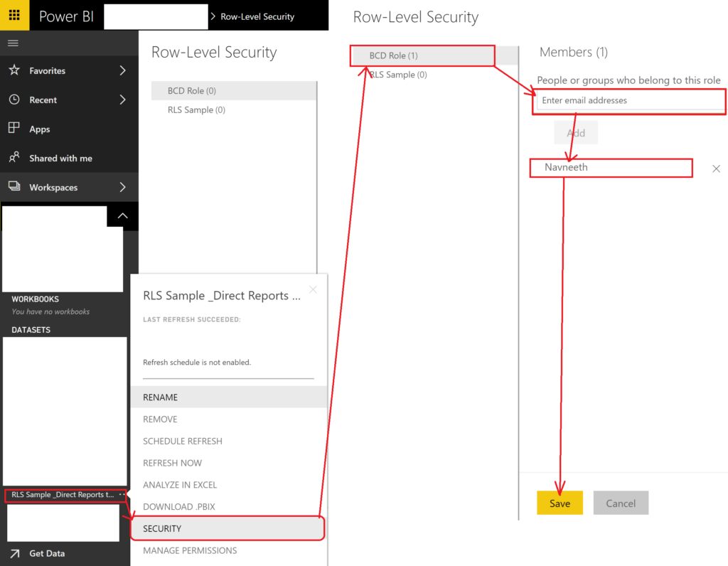Screen dimensions: 728x566
Task: Open the app launcher waffle icon
Action: [14, 15]
